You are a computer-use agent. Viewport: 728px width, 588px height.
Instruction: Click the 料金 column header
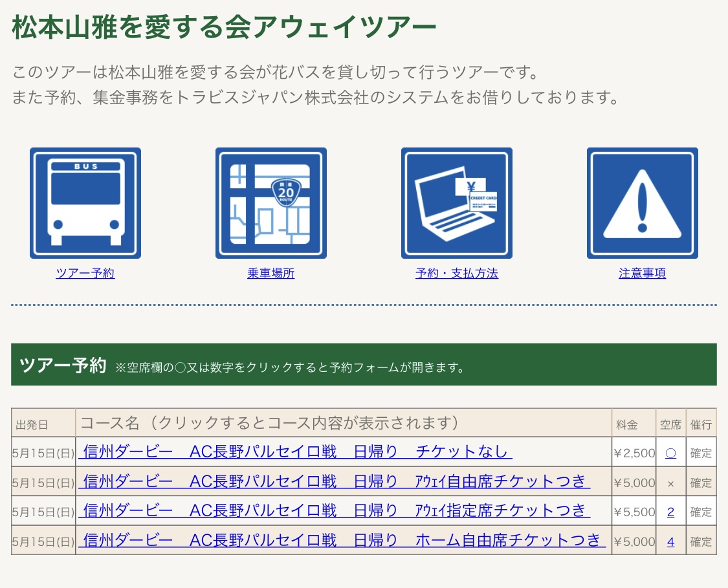pos(634,424)
